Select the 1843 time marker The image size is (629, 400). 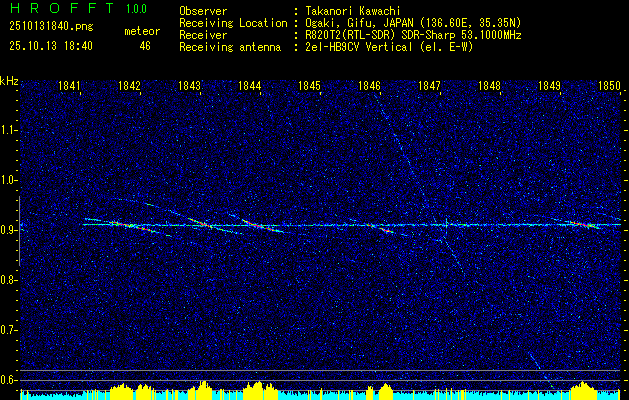[190, 87]
